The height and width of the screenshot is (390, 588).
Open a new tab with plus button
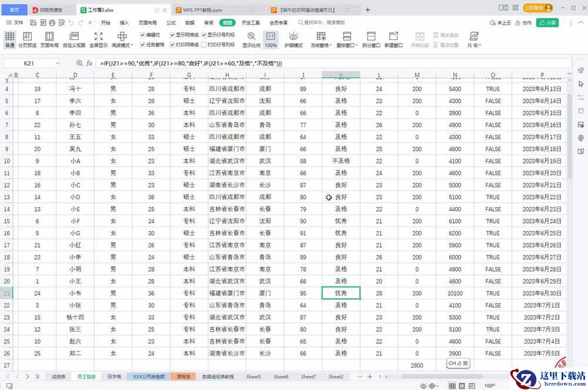[367, 10]
